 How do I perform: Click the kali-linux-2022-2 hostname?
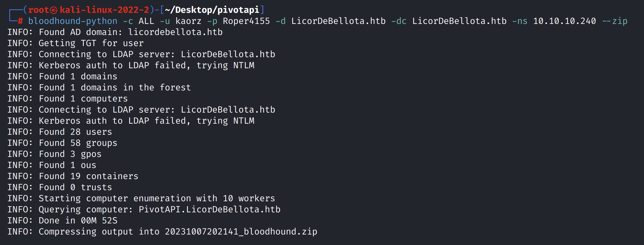pos(104,10)
